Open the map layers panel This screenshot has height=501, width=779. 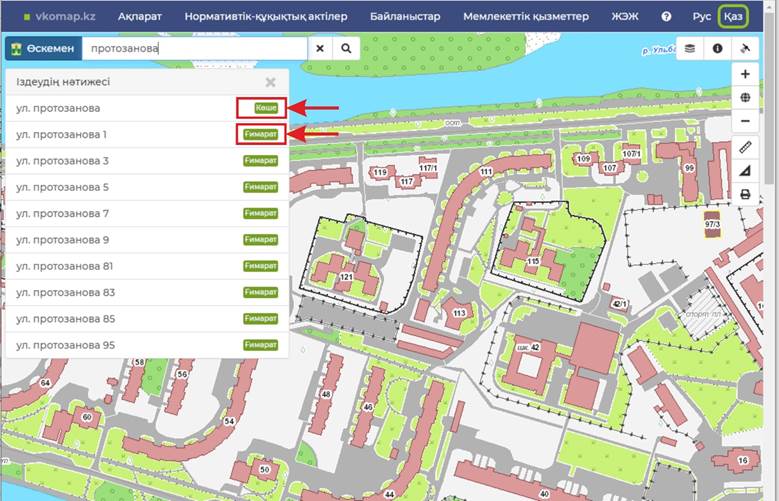688,48
